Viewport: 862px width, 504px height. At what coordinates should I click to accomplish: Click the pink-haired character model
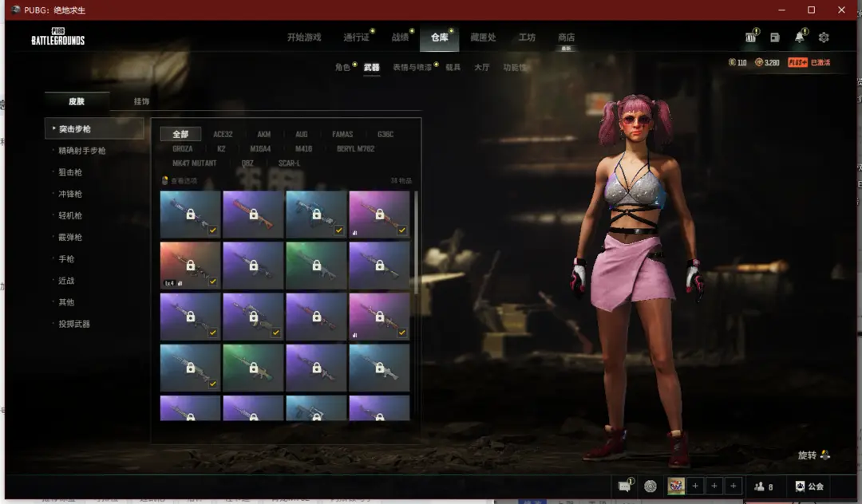click(635, 280)
